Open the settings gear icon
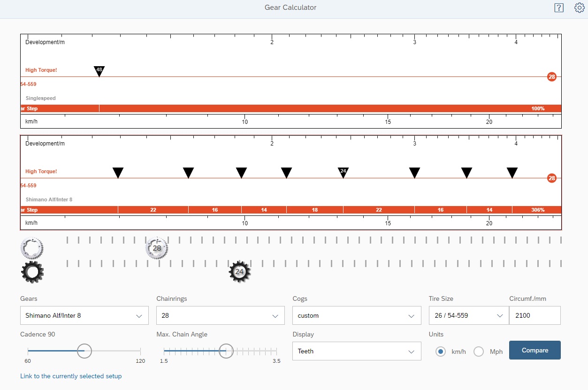588x390 pixels. coord(579,8)
